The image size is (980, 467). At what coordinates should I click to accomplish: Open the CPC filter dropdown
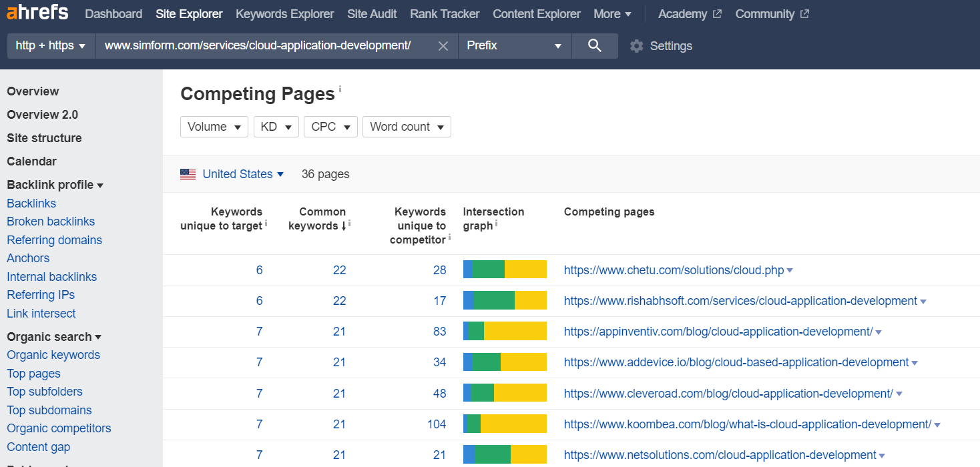click(330, 127)
